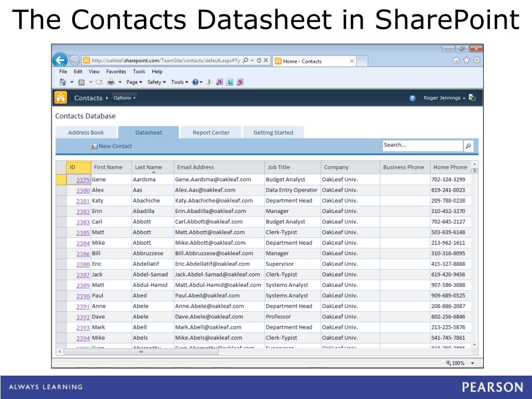Select the row selector for Gene Aardsma
This screenshot has width=532, height=399.
click(x=61, y=179)
